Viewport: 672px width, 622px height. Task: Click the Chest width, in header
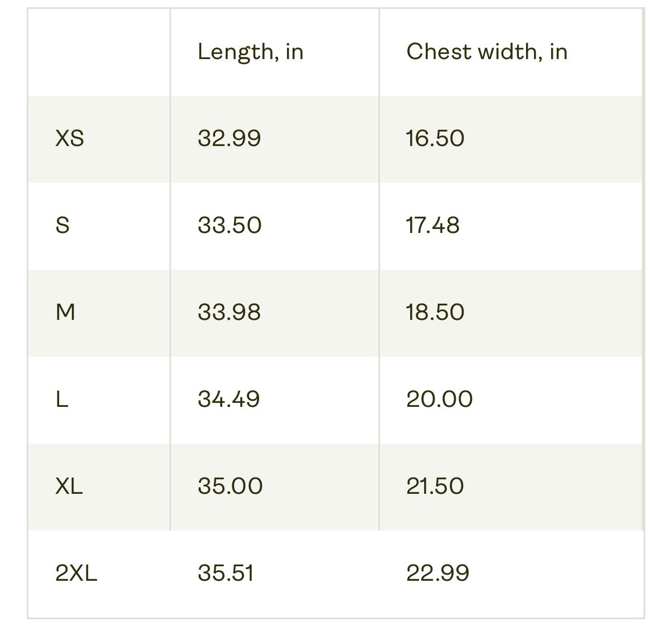click(x=486, y=52)
